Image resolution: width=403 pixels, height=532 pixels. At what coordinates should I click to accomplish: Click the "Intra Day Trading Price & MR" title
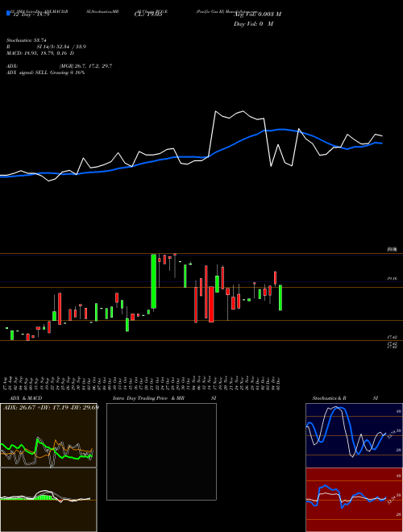(148, 398)
